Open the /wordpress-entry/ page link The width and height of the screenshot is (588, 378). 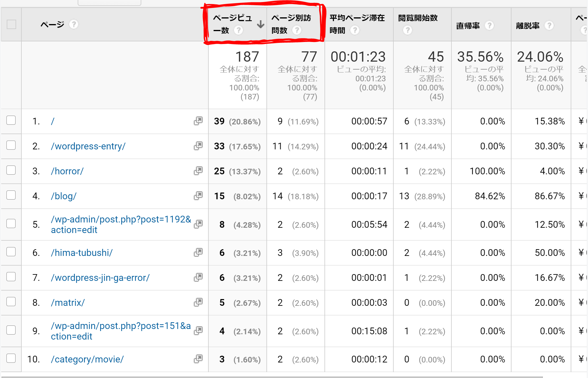click(x=88, y=146)
